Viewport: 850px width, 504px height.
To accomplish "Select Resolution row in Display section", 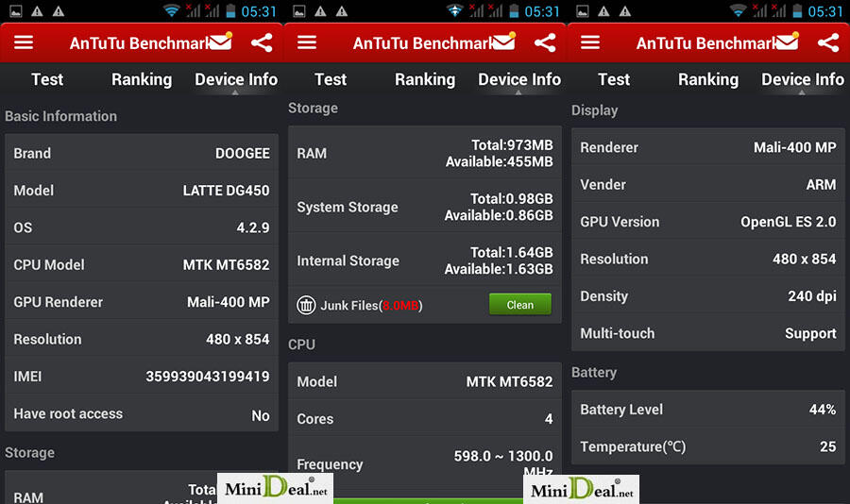I will [708, 259].
